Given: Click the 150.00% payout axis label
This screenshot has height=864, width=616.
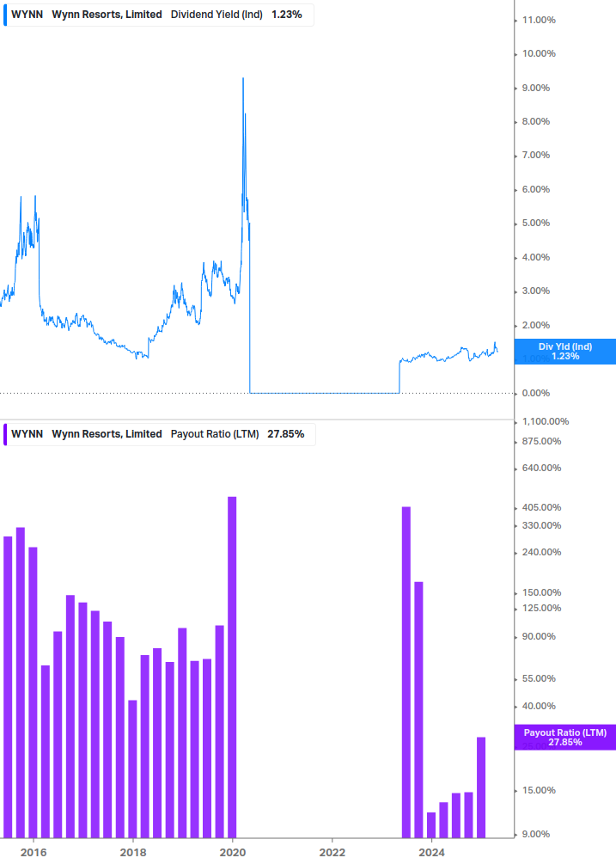Looking at the screenshot, I should click(541, 592).
